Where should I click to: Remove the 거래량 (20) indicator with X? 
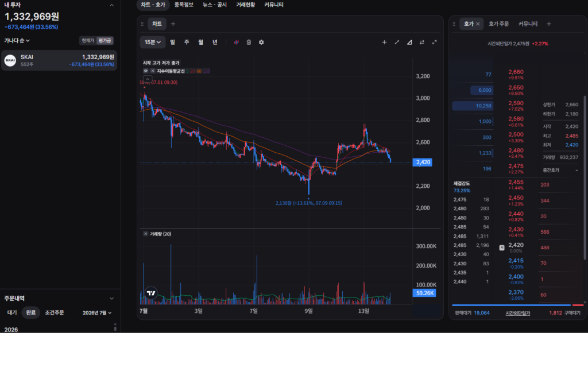coord(145,234)
